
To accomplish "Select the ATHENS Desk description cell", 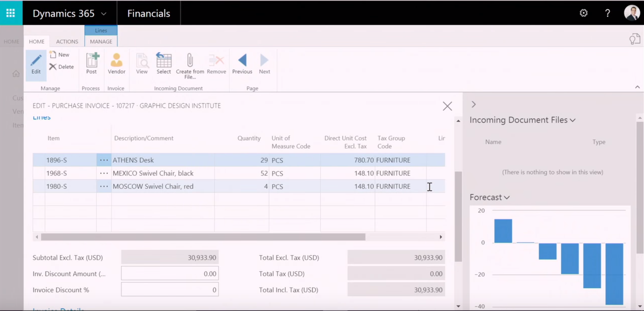I will [163, 160].
